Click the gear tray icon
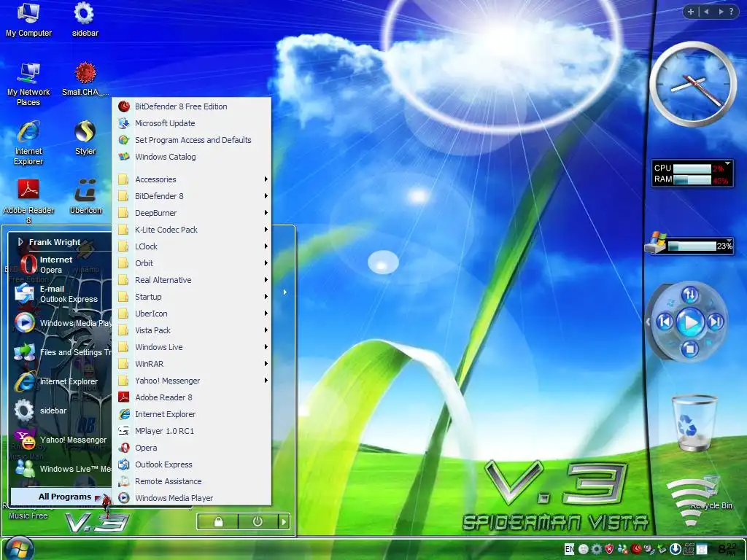 (597, 549)
